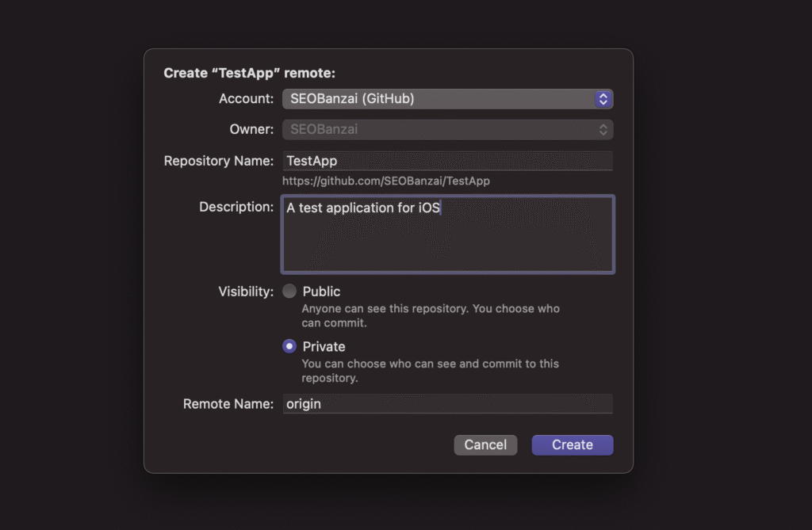The width and height of the screenshot is (812, 530).
Task: Cancel the remote creation dialog
Action: pos(485,445)
